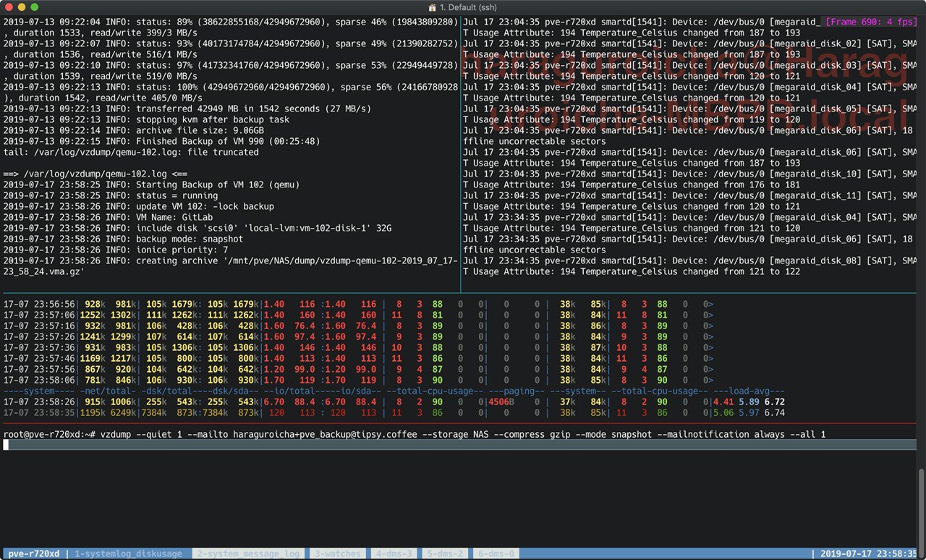Click the dstat row timestamped 17-07 23:58:35
The height and width of the screenshot is (560, 926).
coord(394,412)
